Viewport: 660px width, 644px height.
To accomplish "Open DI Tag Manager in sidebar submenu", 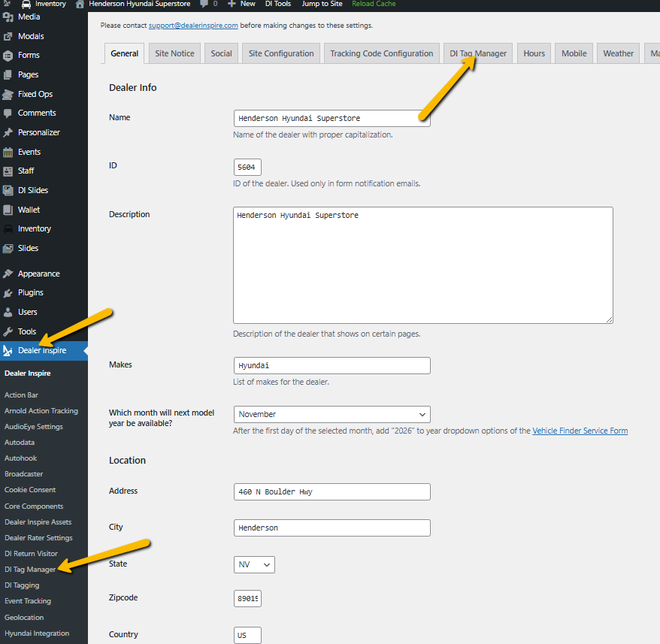I will point(30,570).
